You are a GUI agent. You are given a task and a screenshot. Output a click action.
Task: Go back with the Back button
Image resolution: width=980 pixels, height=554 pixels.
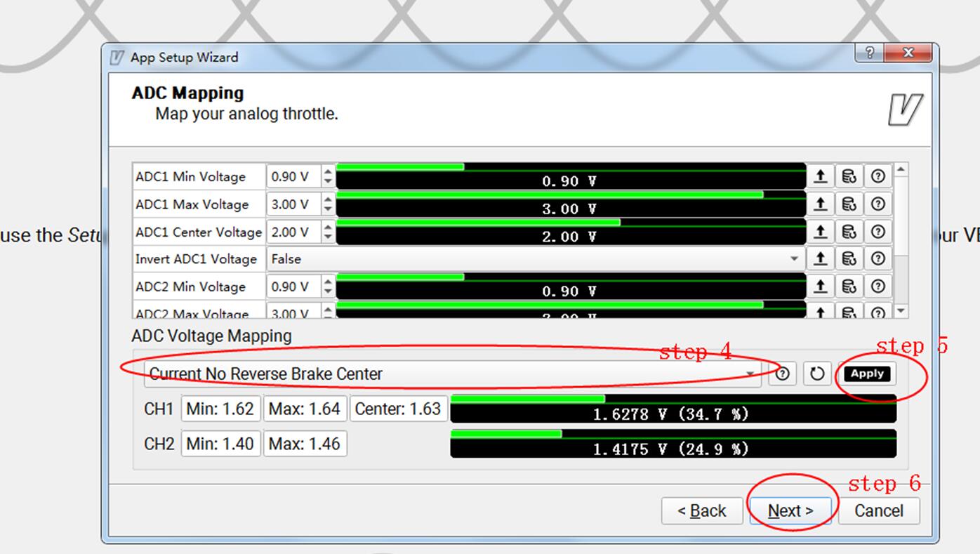click(x=701, y=510)
